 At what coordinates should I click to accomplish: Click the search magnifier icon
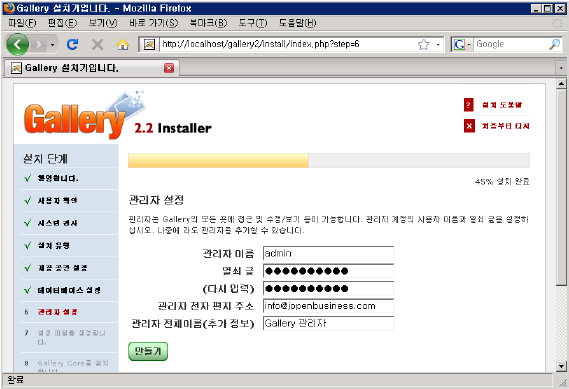point(554,44)
